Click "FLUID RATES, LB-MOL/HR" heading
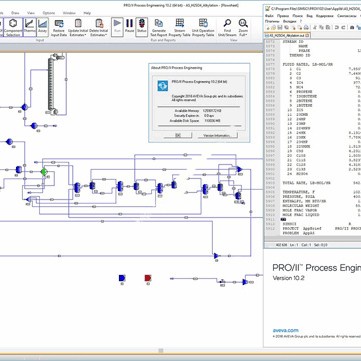 click(x=307, y=64)
